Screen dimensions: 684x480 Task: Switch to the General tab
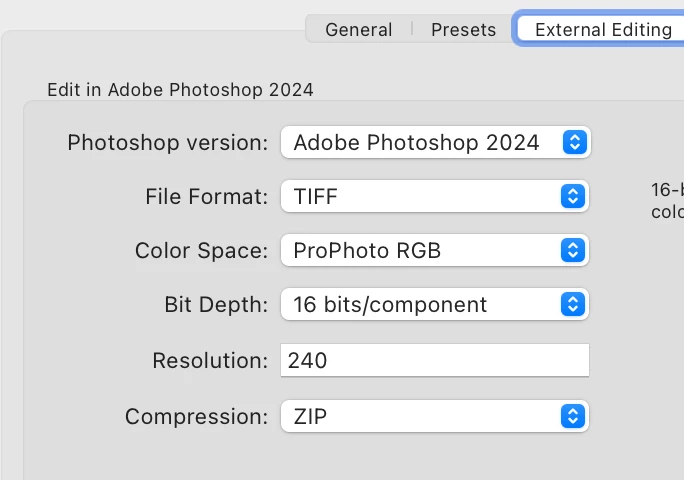coord(358,29)
